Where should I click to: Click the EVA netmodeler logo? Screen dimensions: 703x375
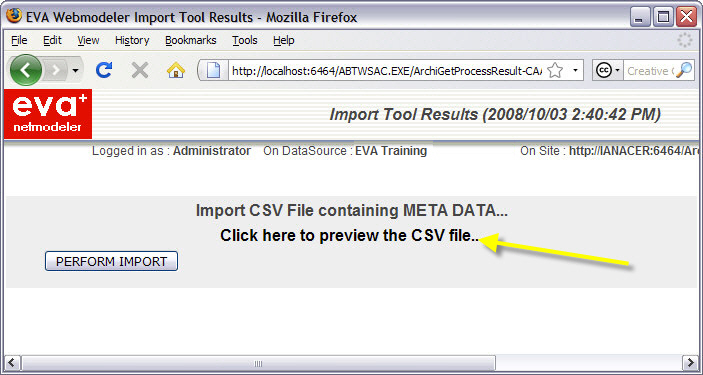(x=48, y=114)
